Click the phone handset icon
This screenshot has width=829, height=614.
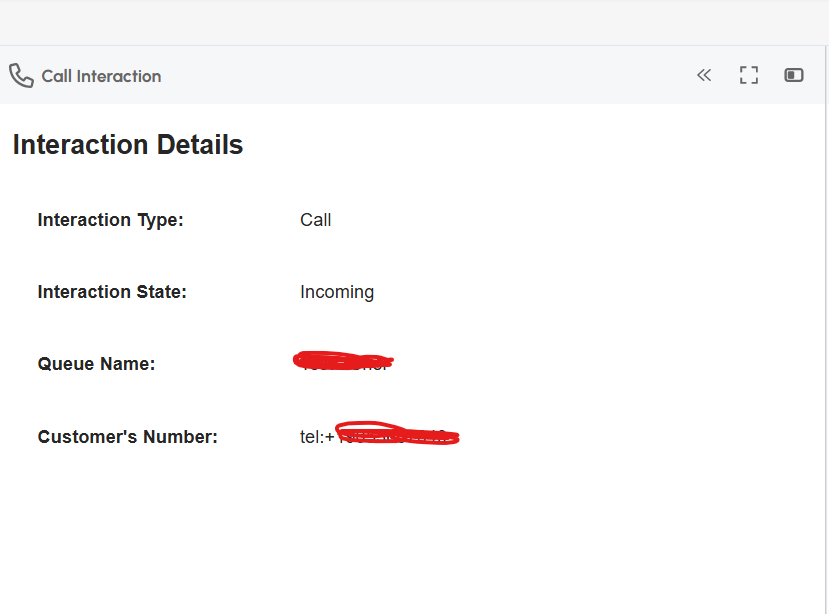pos(21,76)
